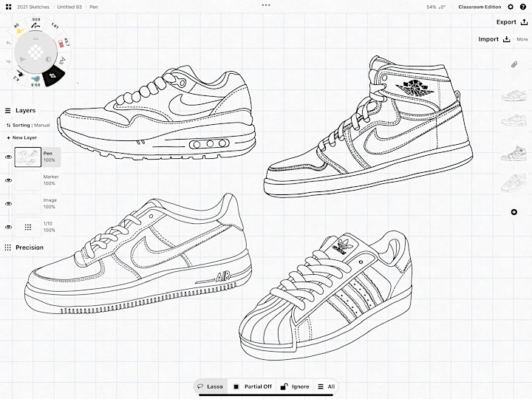Click the 54% zoom and rotation readout
The width and height of the screenshot is (532, 399).
[x=436, y=7]
